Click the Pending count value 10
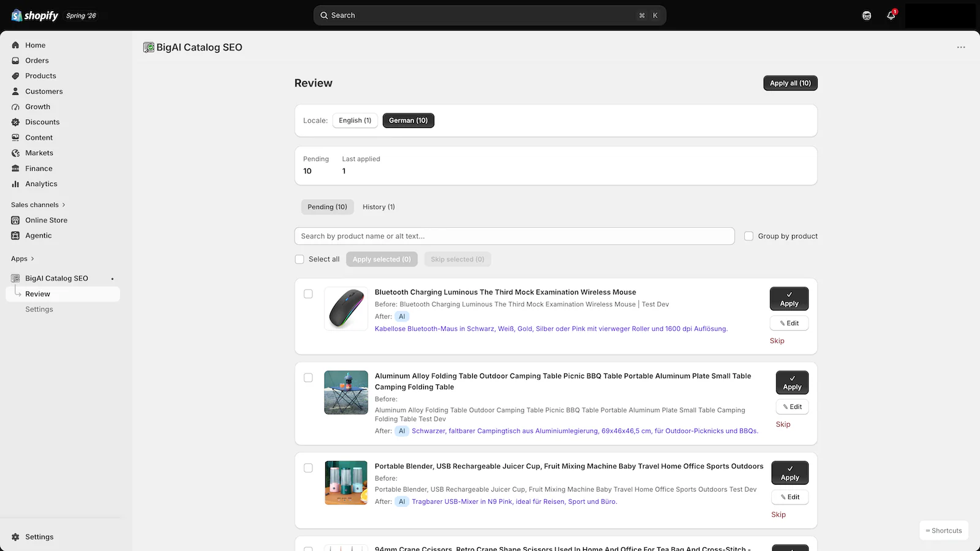980x551 pixels. click(x=307, y=171)
